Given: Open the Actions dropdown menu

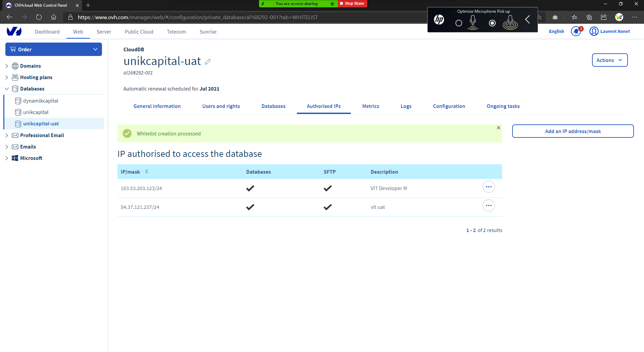Looking at the screenshot, I should pyautogui.click(x=609, y=60).
